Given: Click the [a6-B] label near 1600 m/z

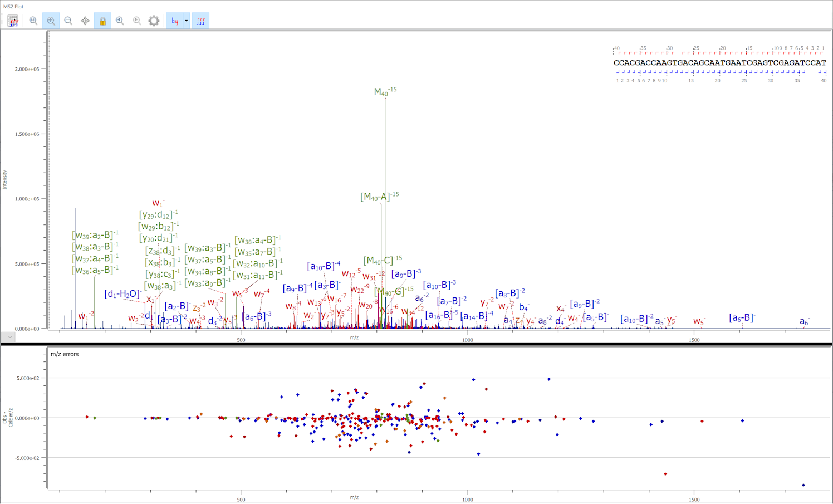Looking at the screenshot, I should [742, 318].
